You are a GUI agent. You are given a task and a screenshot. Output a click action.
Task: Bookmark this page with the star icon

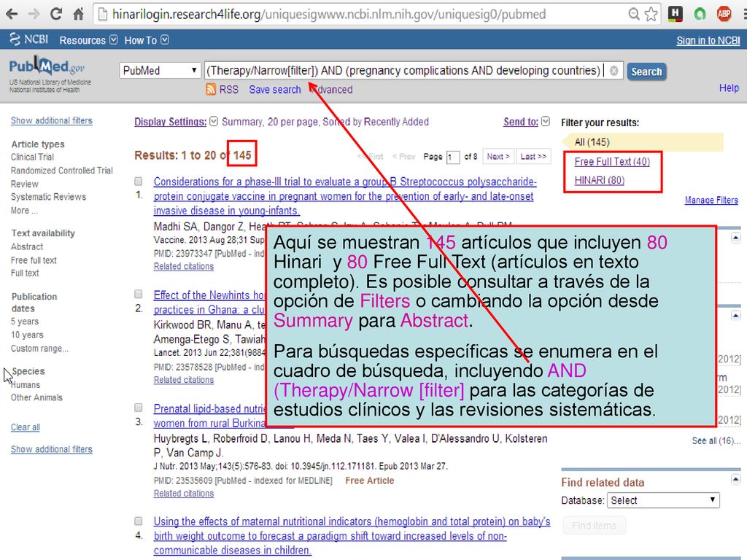coord(651,15)
